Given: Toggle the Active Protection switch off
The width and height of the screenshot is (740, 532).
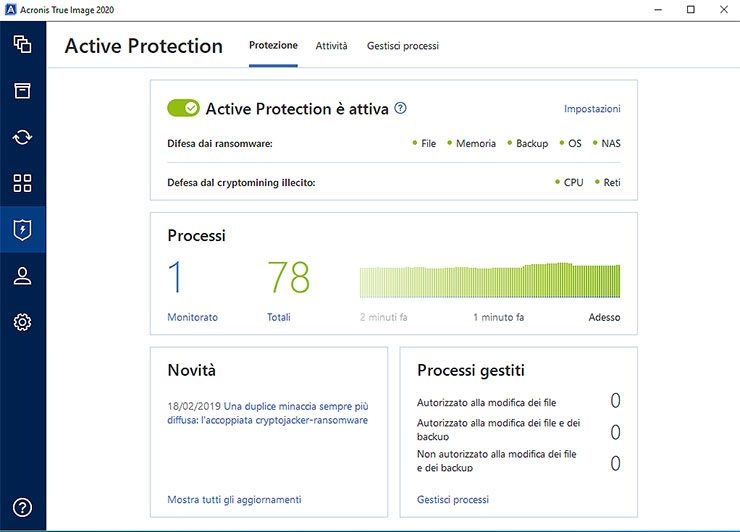Looking at the screenshot, I should pos(184,108).
